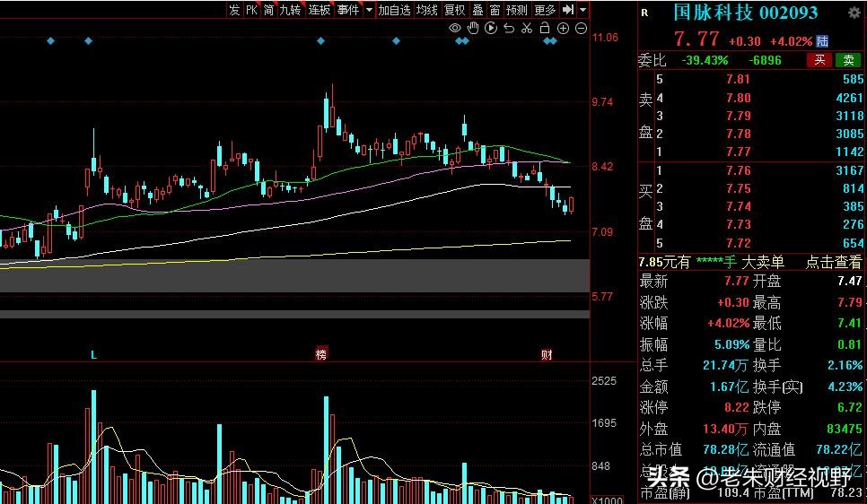The height and width of the screenshot is (504, 867).
Task: Open the PK comparison tool
Action: tap(251, 10)
